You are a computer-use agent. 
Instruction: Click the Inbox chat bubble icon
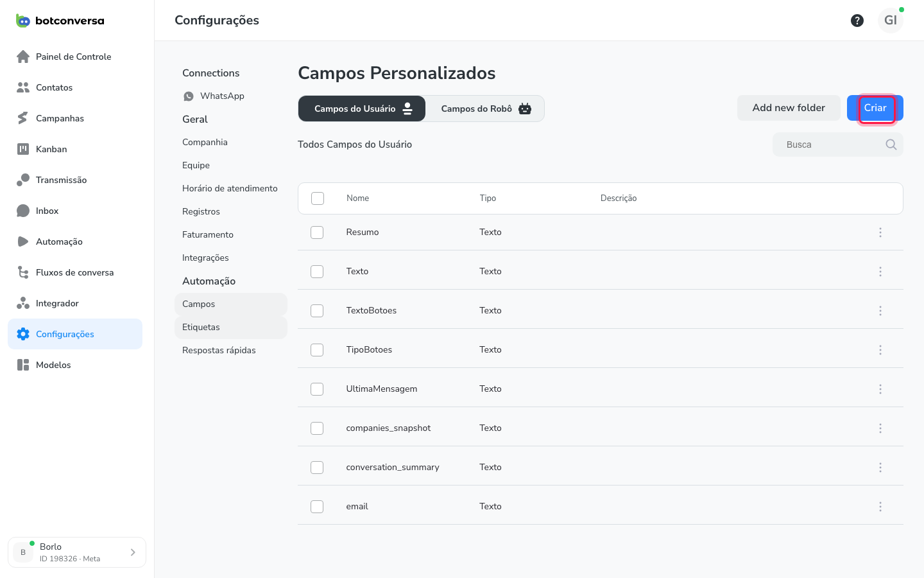23,211
